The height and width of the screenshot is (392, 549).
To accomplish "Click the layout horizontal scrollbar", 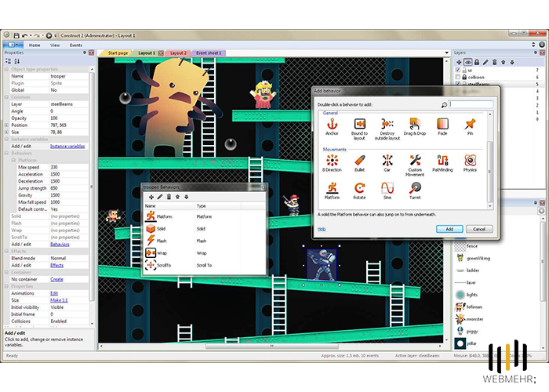I will tap(271, 347).
